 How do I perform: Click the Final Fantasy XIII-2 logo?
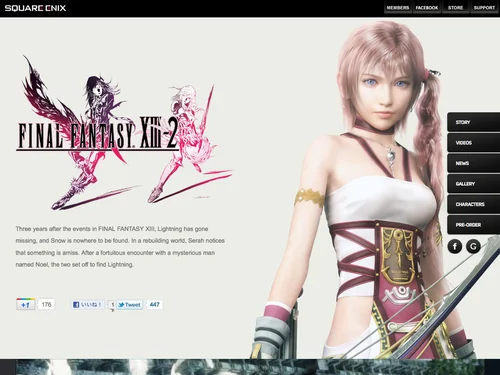123,133
